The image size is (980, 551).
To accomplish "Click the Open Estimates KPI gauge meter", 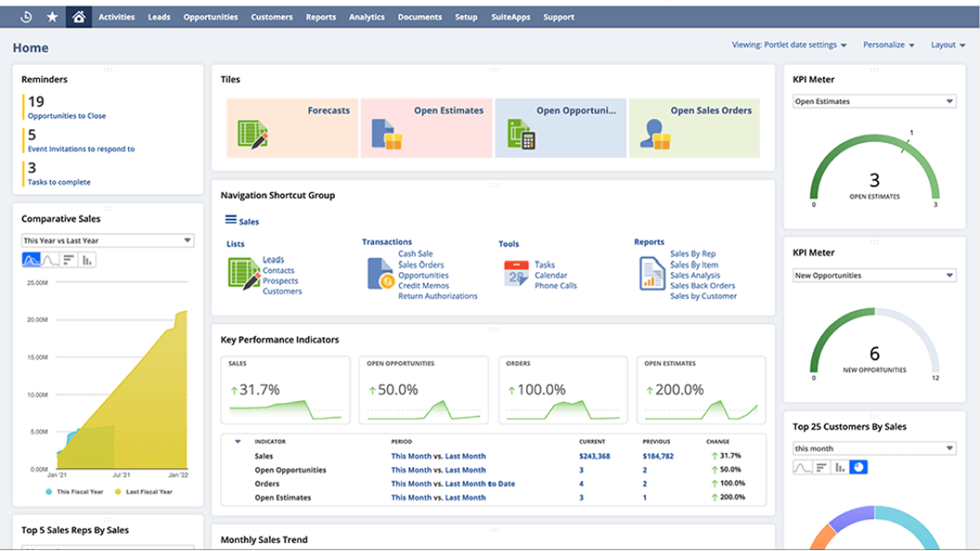I will [x=874, y=168].
